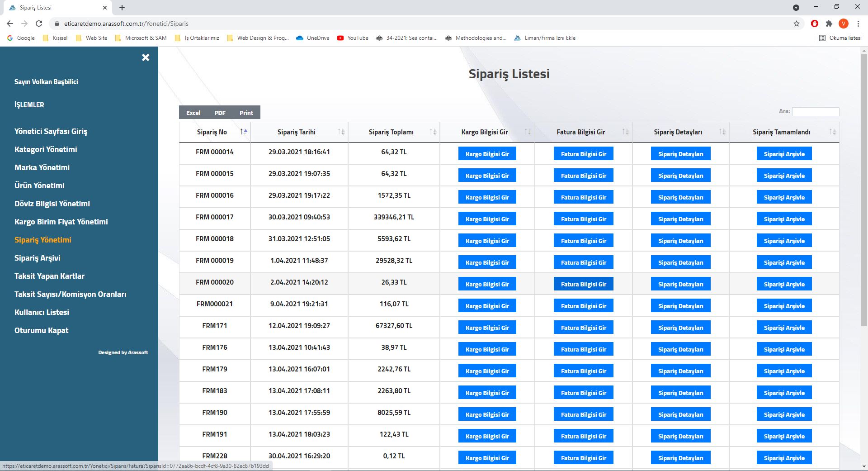Open the İş Ortaklarımız bookmark folder

point(197,38)
